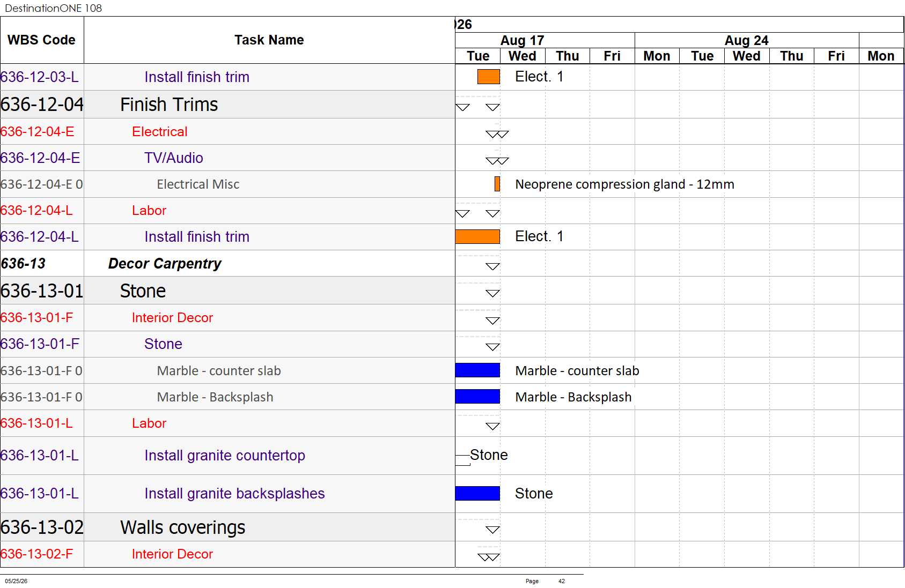Select the Electrical Misc task name
The width and height of the screenshot is (905, 588).
(x=198, y=184)
